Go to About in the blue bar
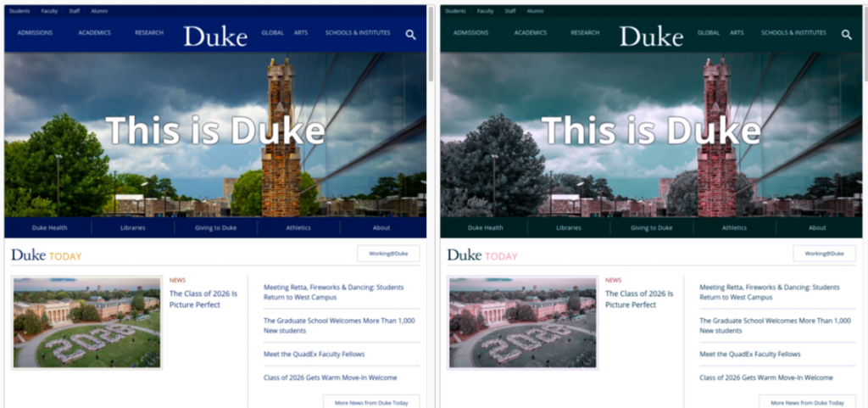Image resolution: width=868 pixels, height=408 pixels. pos(381,227)
